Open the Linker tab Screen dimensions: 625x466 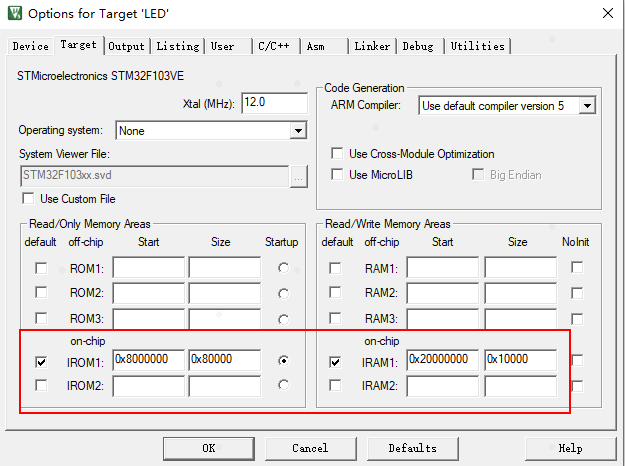pos(372,46)
